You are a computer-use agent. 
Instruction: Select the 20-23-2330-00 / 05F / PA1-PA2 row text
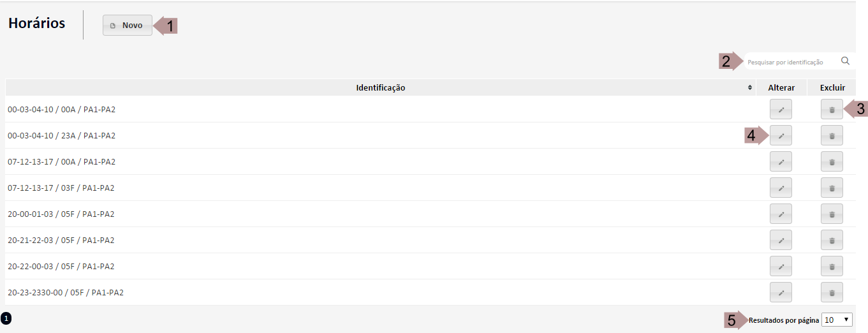(66, 293)
